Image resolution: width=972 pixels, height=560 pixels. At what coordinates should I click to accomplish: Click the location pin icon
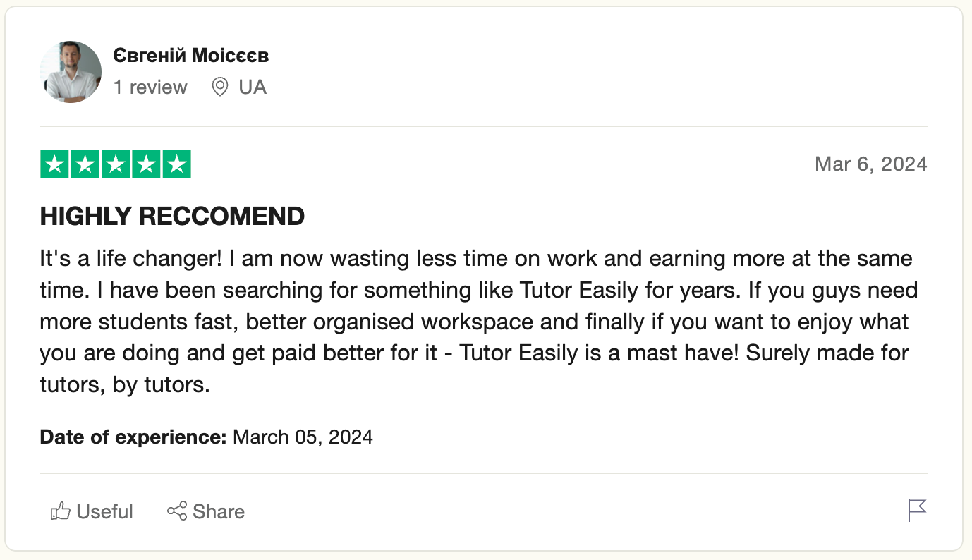tap(220, 87)
